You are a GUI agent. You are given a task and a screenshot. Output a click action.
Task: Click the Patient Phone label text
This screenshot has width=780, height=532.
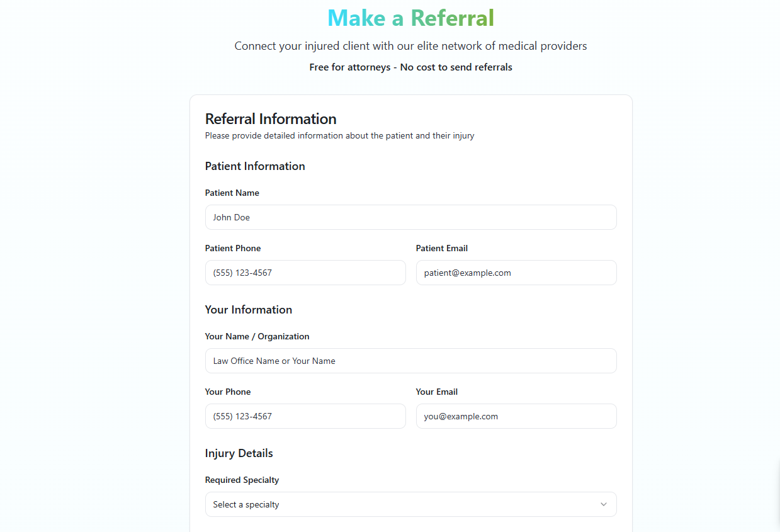tap(232, 249)
